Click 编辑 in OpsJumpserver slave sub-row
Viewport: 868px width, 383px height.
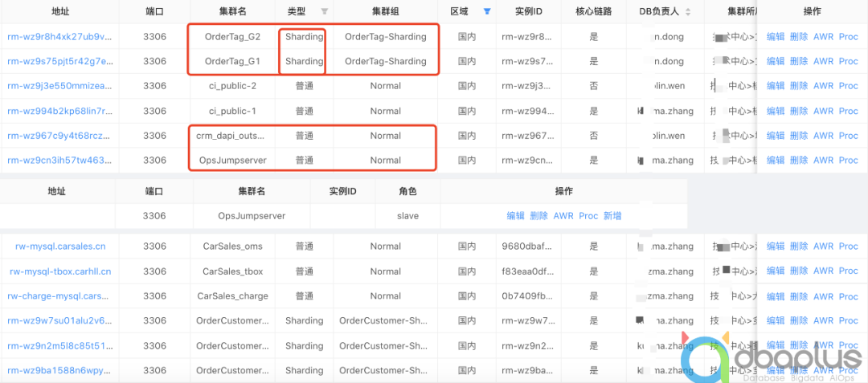coord(515,216)
